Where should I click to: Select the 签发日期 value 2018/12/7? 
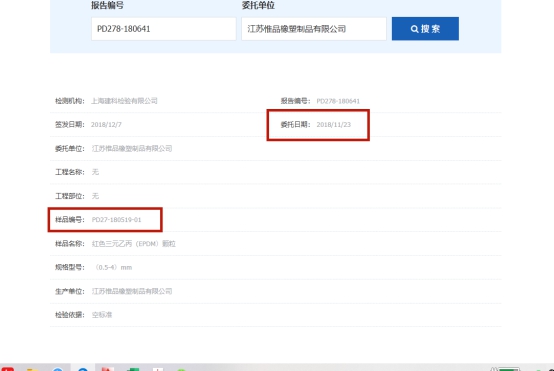106,125
